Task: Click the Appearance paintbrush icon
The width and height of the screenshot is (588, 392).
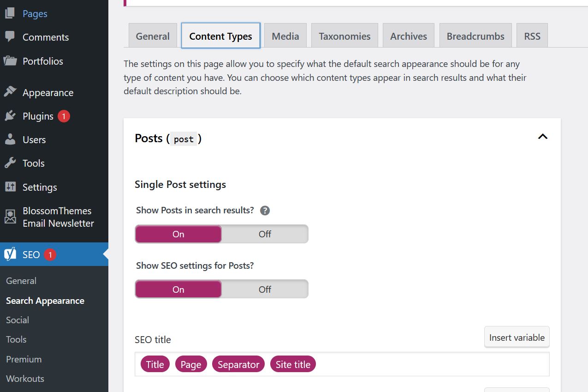Action: coord(10,92)
